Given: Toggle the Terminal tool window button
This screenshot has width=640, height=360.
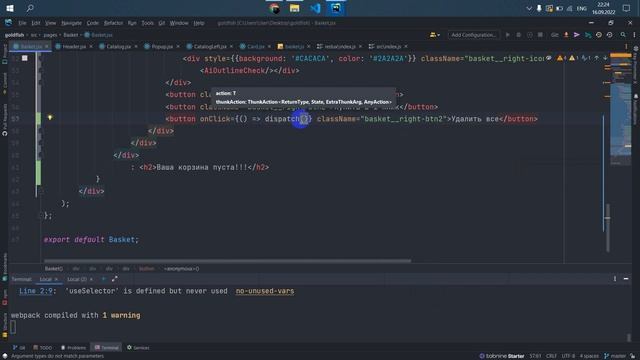Looking at the screenshot, I should [x=106, y=348].
